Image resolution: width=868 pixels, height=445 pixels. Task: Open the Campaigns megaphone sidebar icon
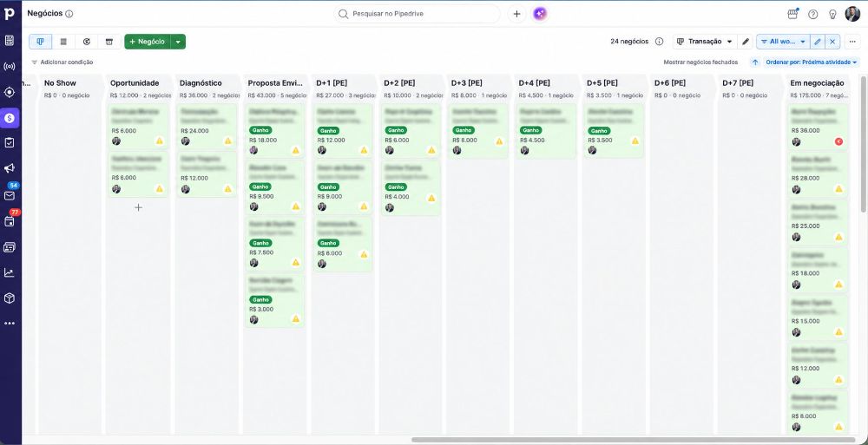[10, 168]
